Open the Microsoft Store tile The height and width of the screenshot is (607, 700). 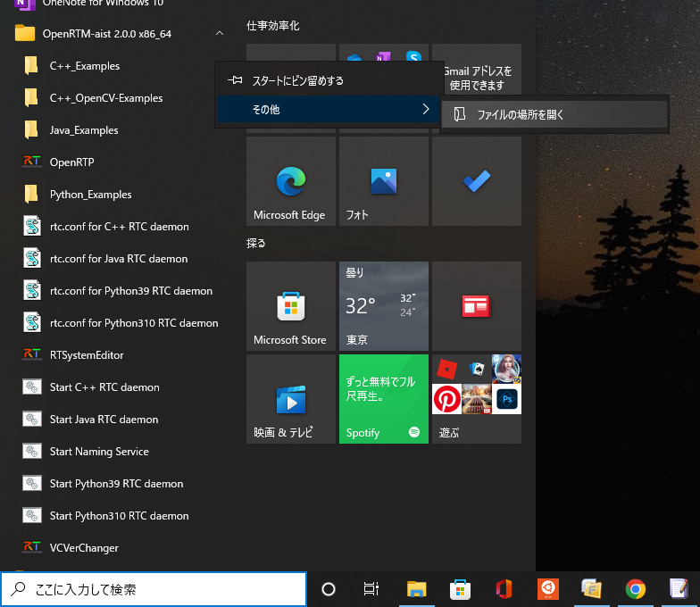(x=291, y=306)
